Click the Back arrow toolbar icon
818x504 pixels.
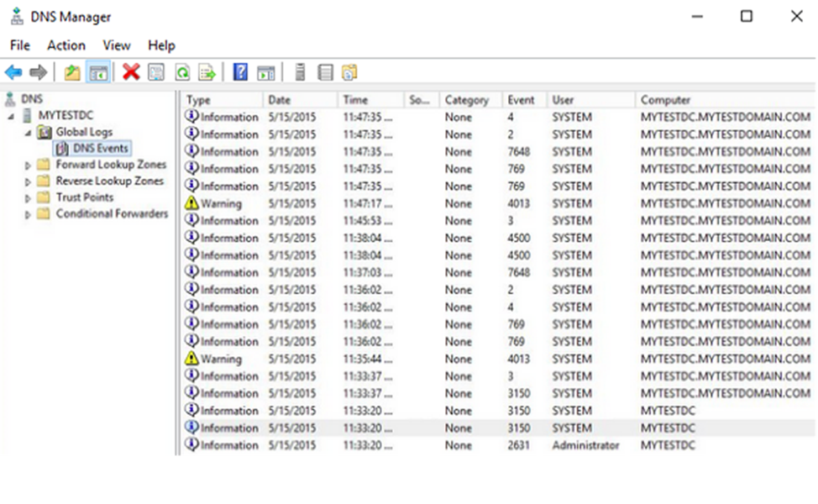click(x=13, y=72)
